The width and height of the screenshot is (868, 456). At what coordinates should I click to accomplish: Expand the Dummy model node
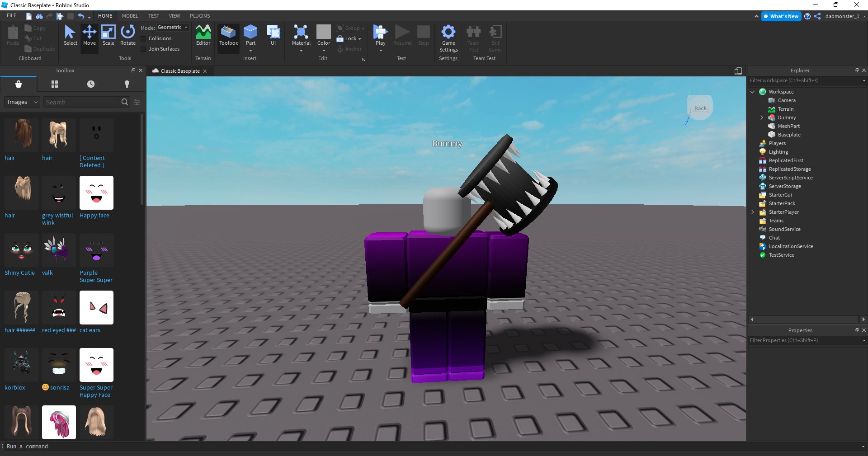pyautogui.click(x=761, y=118)
